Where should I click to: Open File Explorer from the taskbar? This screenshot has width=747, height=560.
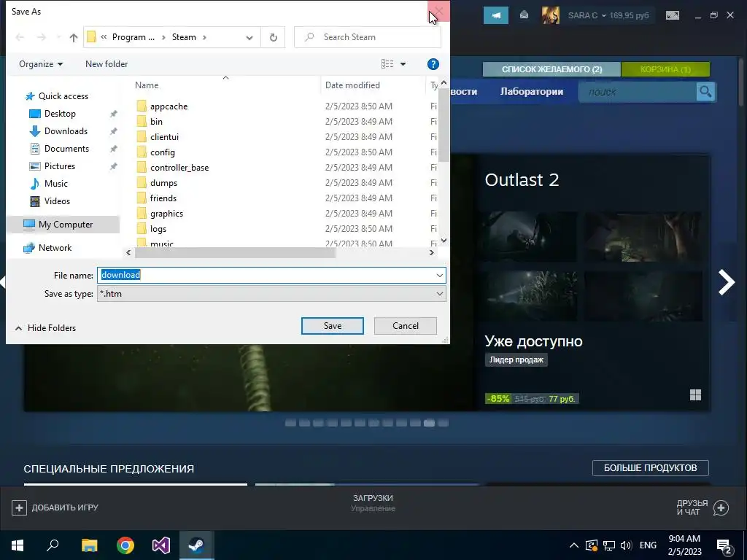(x=89, y=545)
